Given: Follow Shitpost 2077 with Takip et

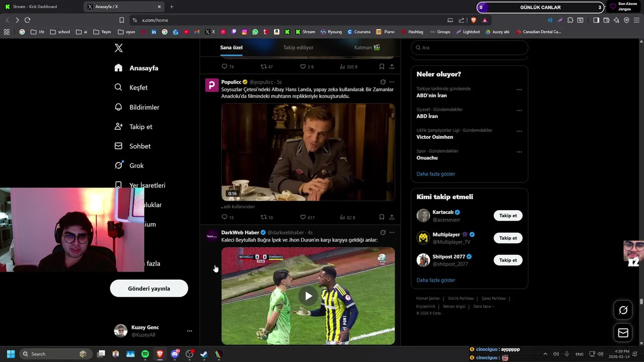Looking at the screenshot, I should [x=508, y=260].
